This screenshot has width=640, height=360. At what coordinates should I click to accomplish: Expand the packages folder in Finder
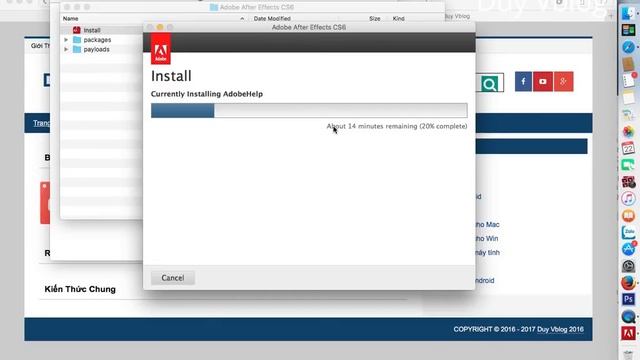pyautogui.click(x=66, y=40)
